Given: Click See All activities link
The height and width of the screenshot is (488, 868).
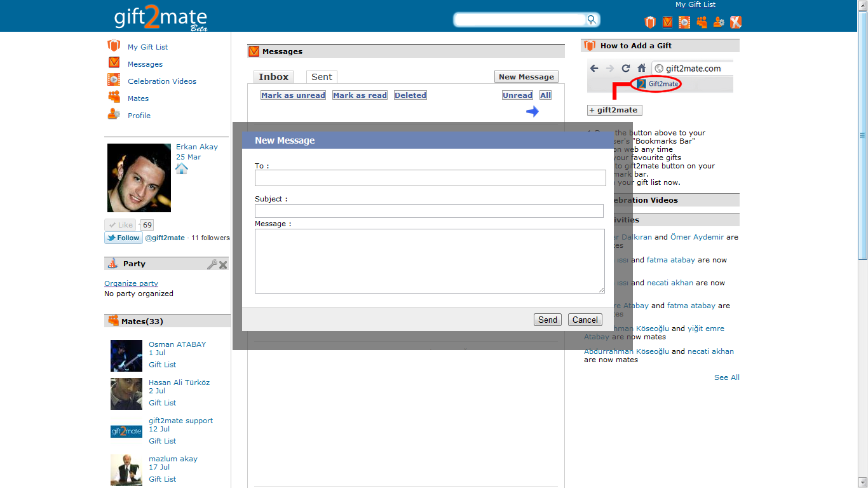Looking at the screenshot, I should tap(727, 377).
